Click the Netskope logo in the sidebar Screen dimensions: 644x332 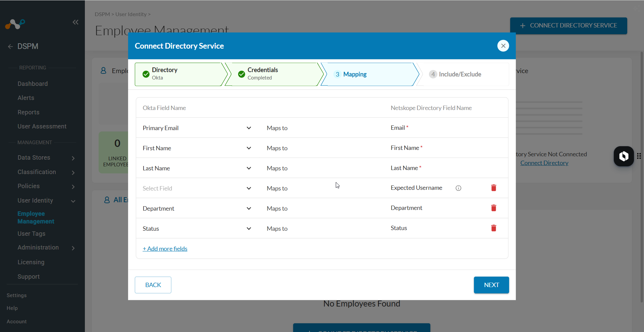[15, 24]
